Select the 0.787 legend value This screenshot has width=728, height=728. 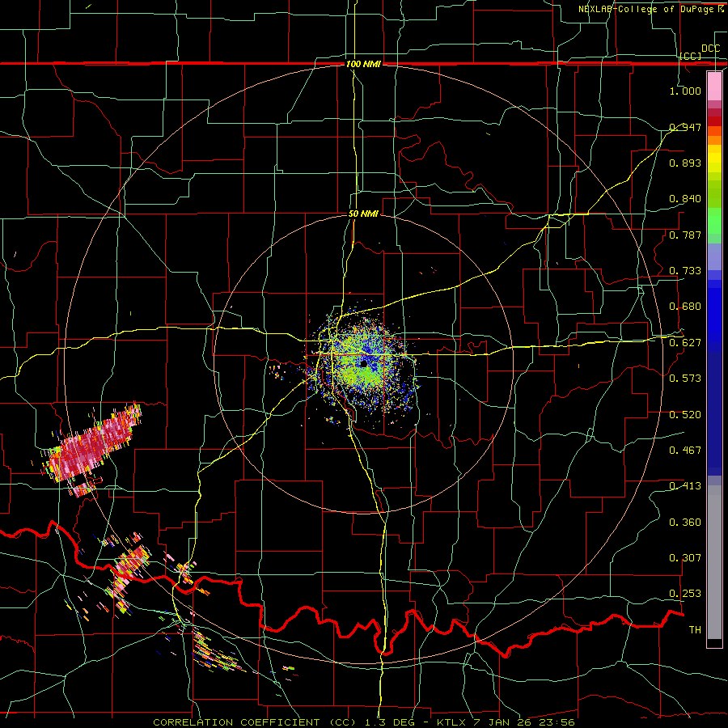pos(685,235)
